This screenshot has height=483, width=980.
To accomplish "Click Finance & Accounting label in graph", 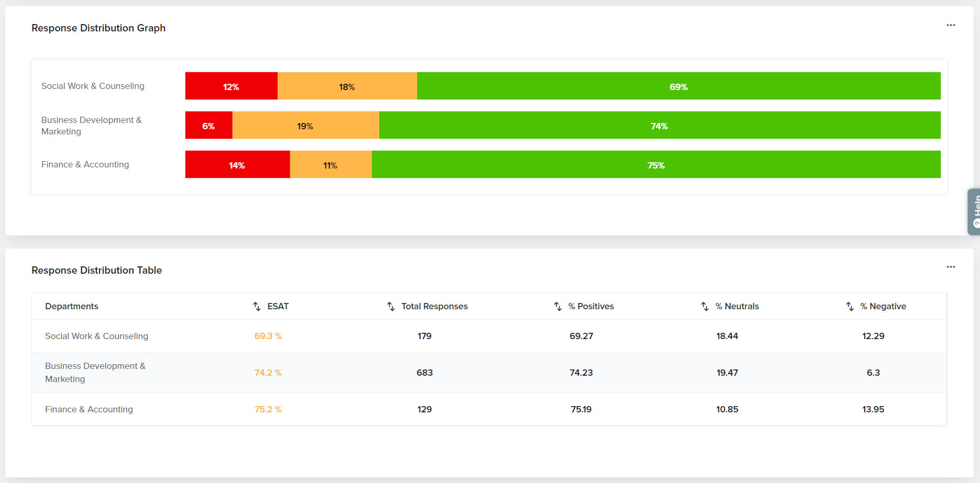I will (85, 164).
